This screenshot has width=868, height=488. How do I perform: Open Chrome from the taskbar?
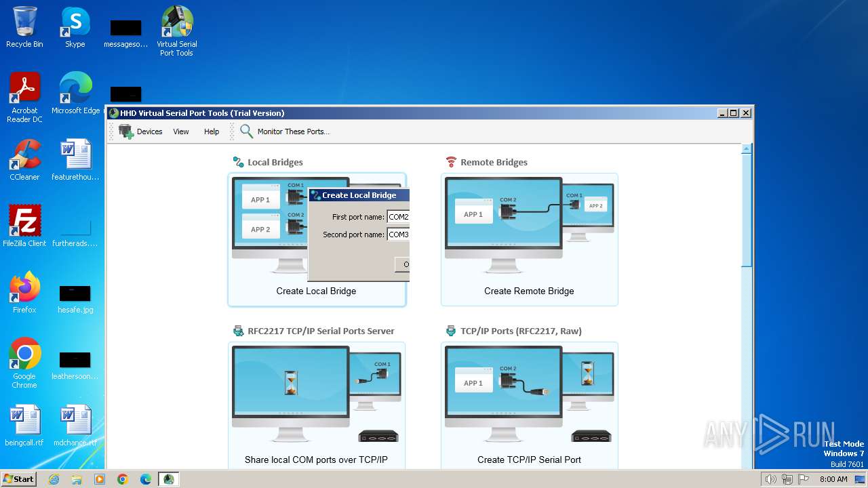click(x=123, y=479)
